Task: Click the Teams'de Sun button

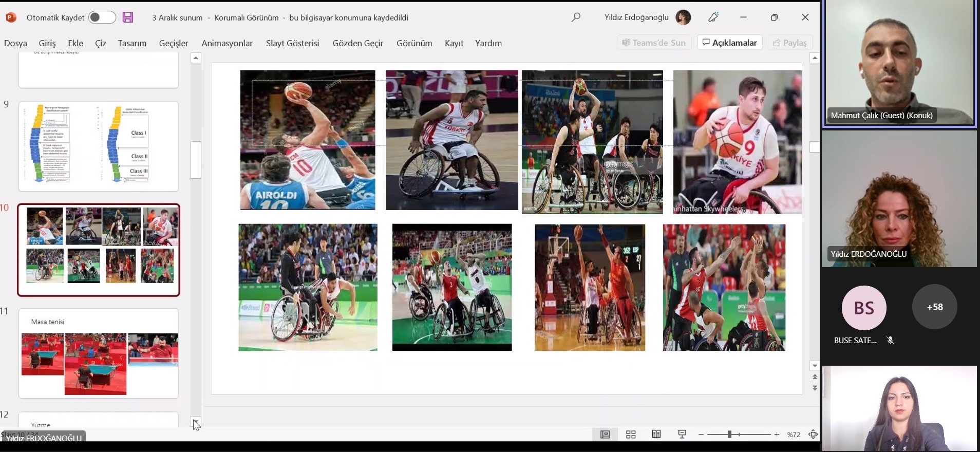Action: click(654, 43)
